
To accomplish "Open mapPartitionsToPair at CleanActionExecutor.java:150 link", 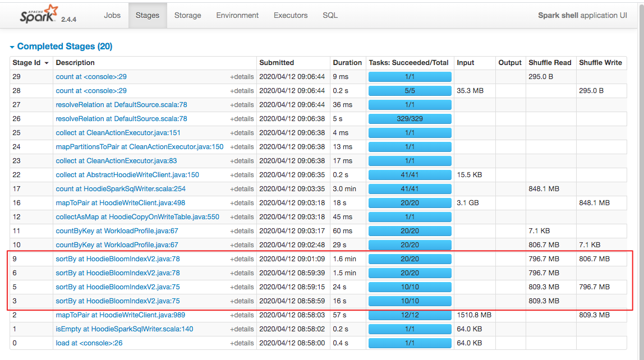I will point(140,146).
